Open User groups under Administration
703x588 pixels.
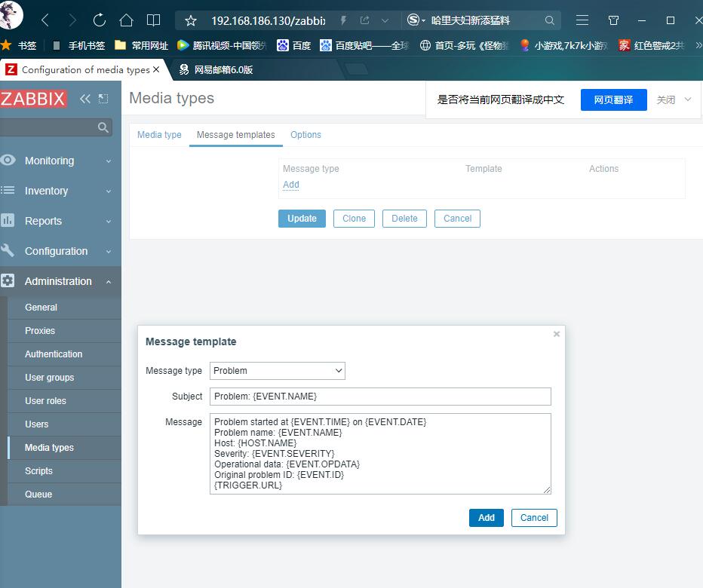64,378
